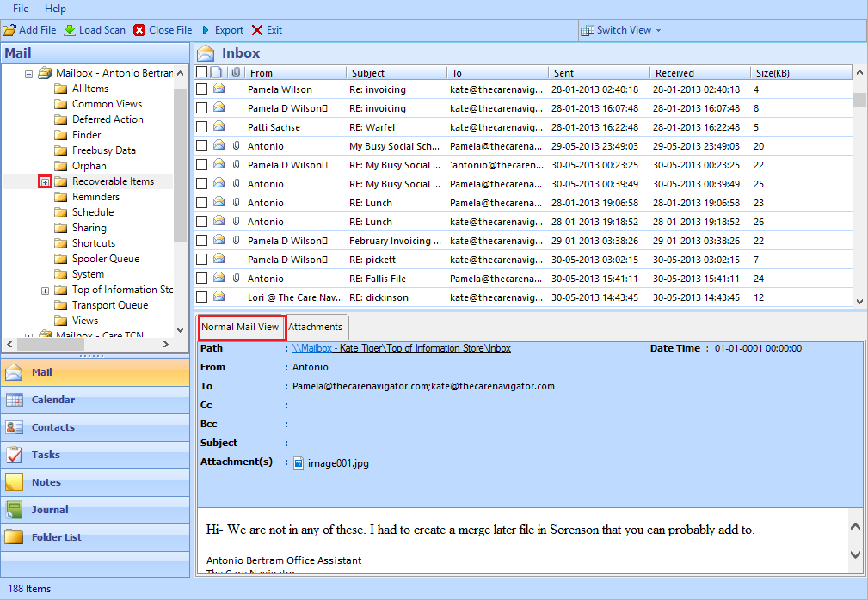Open the Contacts section icon
Image resolution: width=868 pixels, height=600 pixels.
(x=15, y=427)
